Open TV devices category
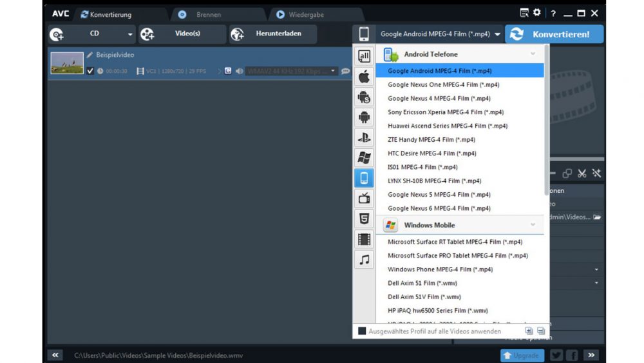The width and height of the screenshot is (644, 363). point(364,198)
